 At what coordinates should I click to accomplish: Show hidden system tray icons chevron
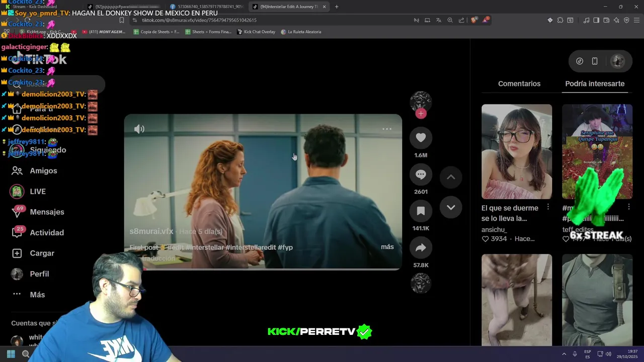pos(564,354)
